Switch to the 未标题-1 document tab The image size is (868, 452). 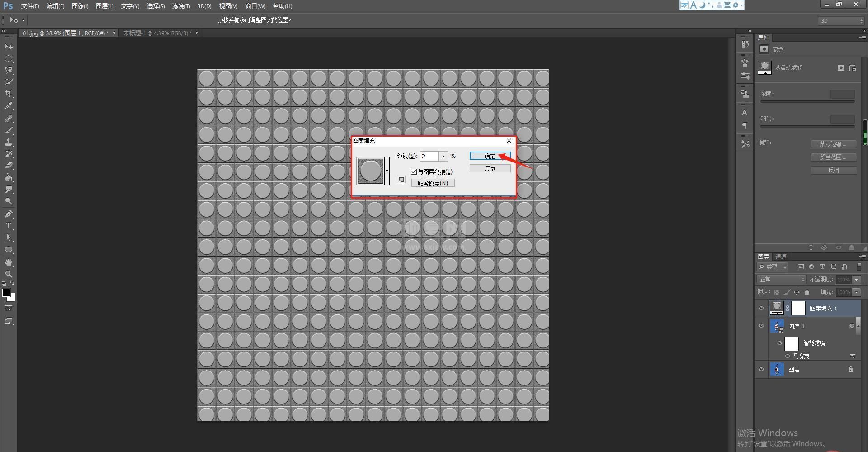click(x=157, y=33)
